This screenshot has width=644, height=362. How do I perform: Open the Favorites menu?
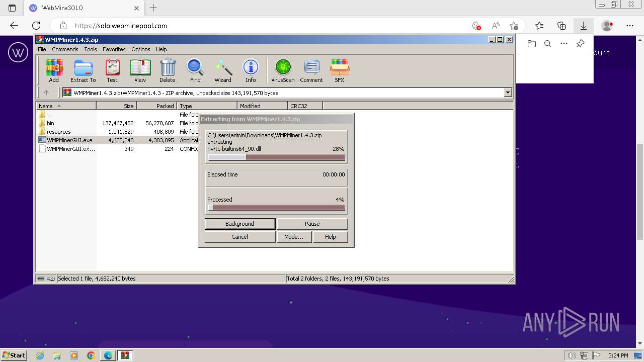(114, 49)
